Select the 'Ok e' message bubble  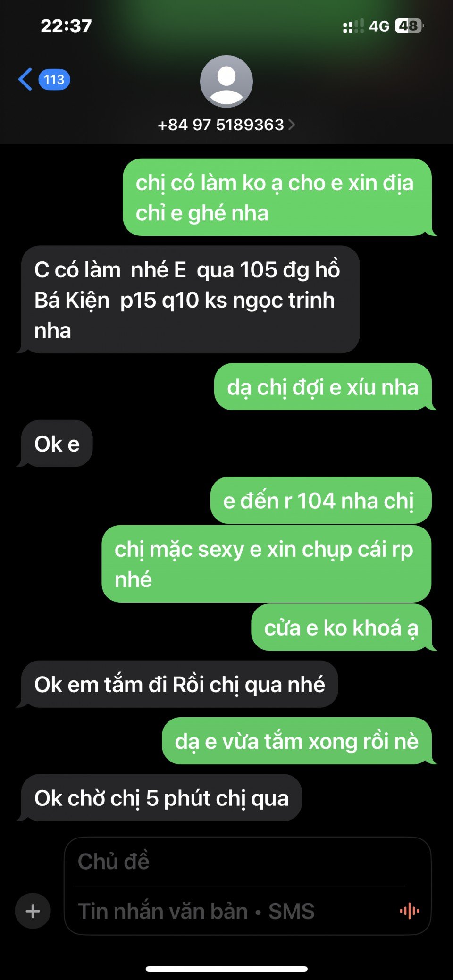57,444
